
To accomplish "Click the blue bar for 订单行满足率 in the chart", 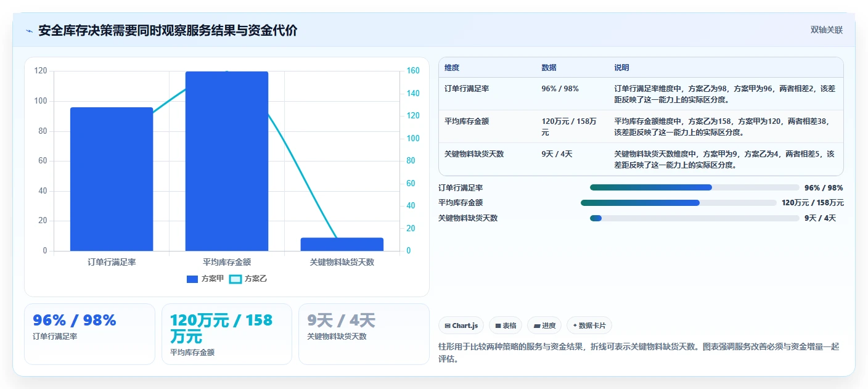I will 112,179.
